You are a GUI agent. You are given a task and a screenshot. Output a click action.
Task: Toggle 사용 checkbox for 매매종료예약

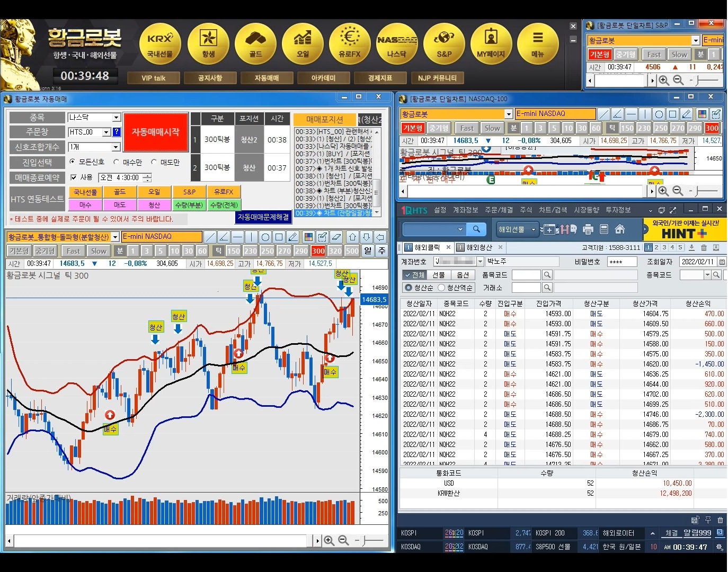[x=74, y=177]
